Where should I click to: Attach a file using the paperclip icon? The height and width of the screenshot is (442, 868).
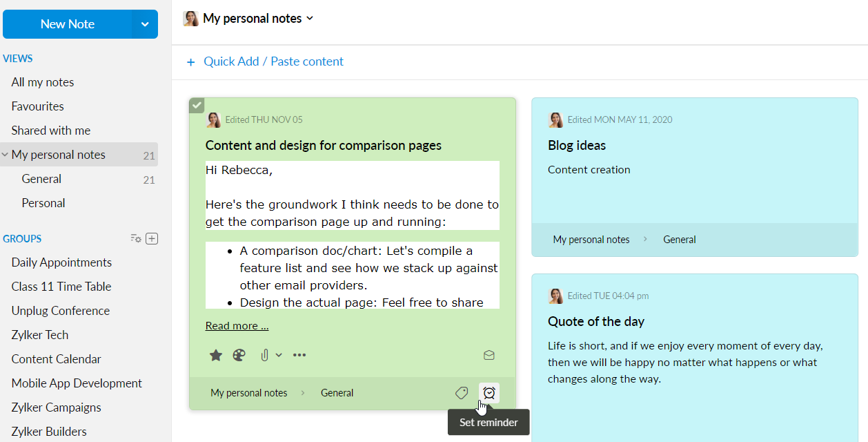pos(266,354)
